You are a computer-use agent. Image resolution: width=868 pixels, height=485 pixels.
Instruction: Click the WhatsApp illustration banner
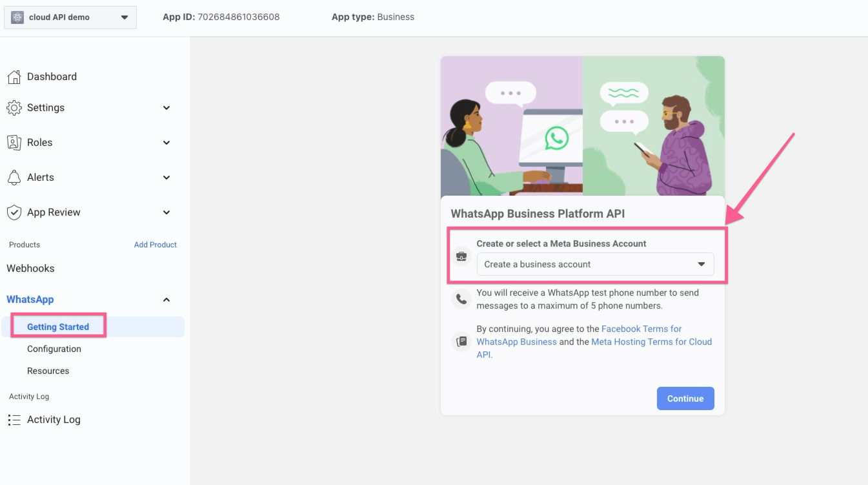tap(583, 126)
